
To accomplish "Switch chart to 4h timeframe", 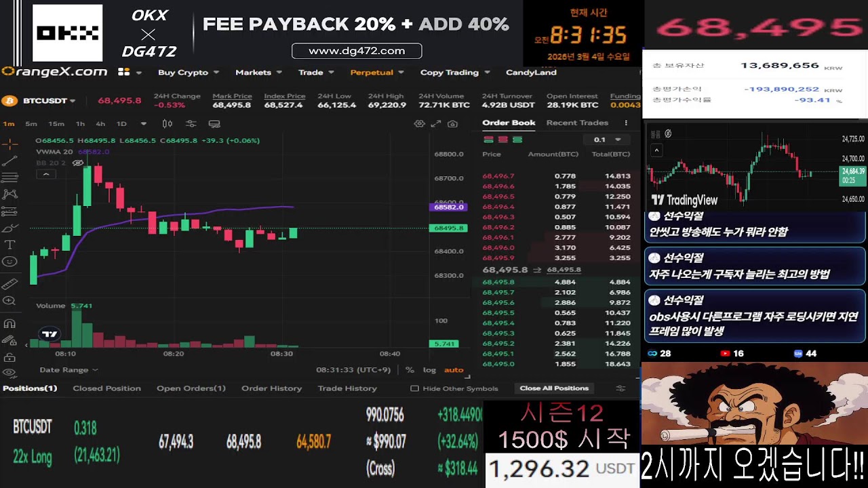I will tap(100, 123).
